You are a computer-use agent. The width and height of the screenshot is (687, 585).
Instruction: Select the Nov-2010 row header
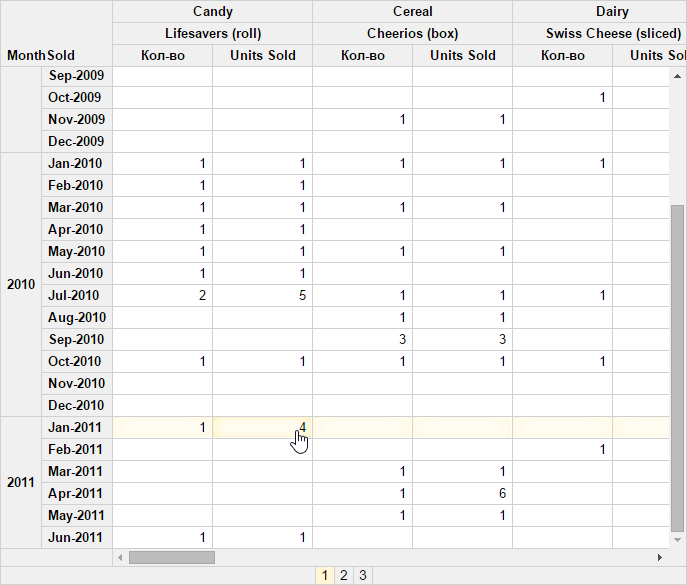(x=77, y=383)
